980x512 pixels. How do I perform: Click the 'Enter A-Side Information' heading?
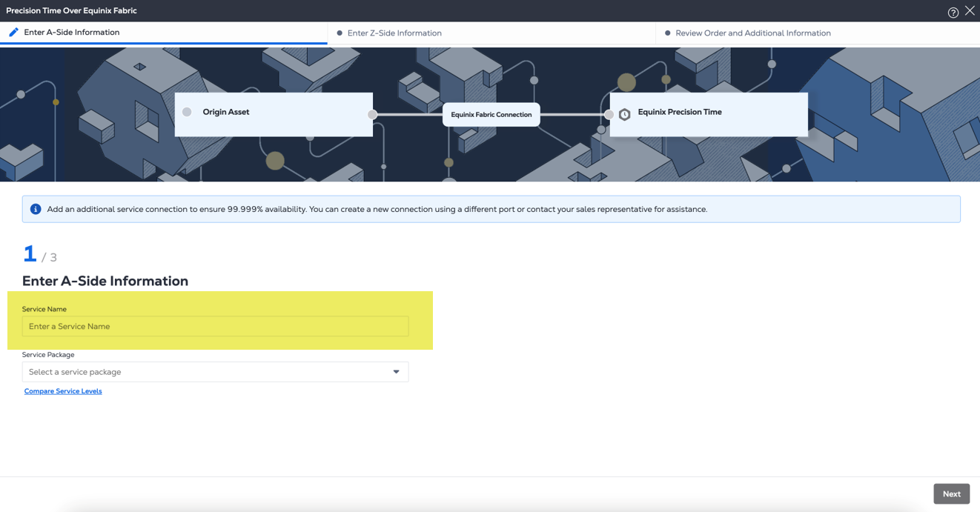click(x=105, y=281)
